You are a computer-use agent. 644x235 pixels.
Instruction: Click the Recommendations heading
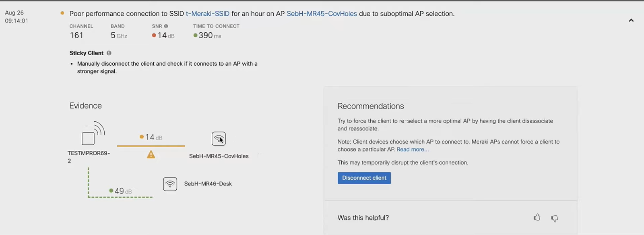click(371, 106)
